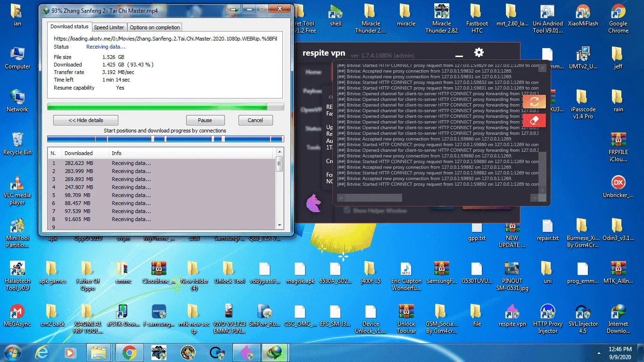
Task: Open Unbricker DX desktop icon
Action: tap(618, 187)
